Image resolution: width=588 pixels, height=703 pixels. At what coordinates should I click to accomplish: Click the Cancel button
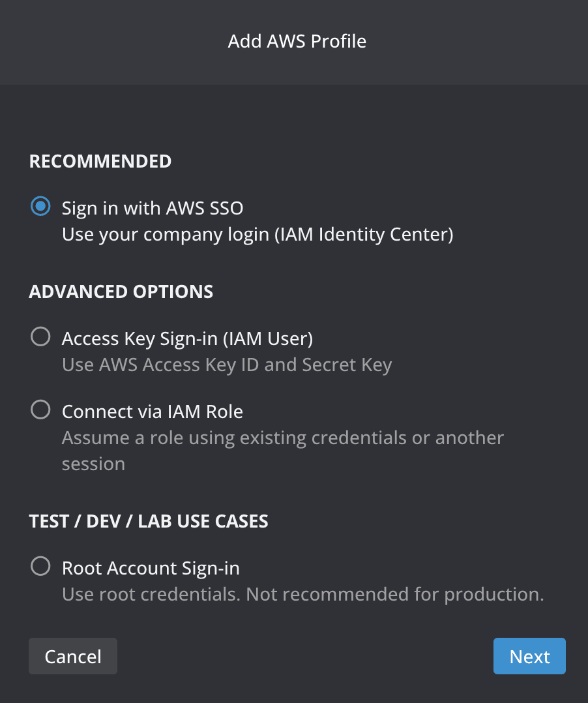72,656
